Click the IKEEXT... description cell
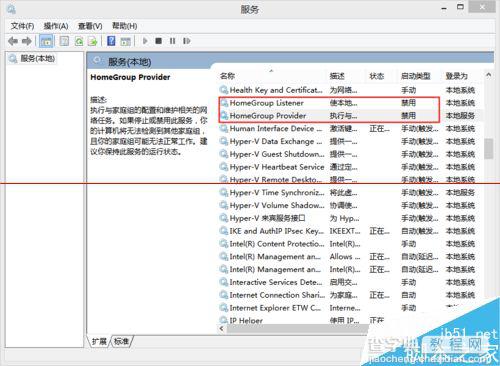500x366 pixels. coord(345,231)
